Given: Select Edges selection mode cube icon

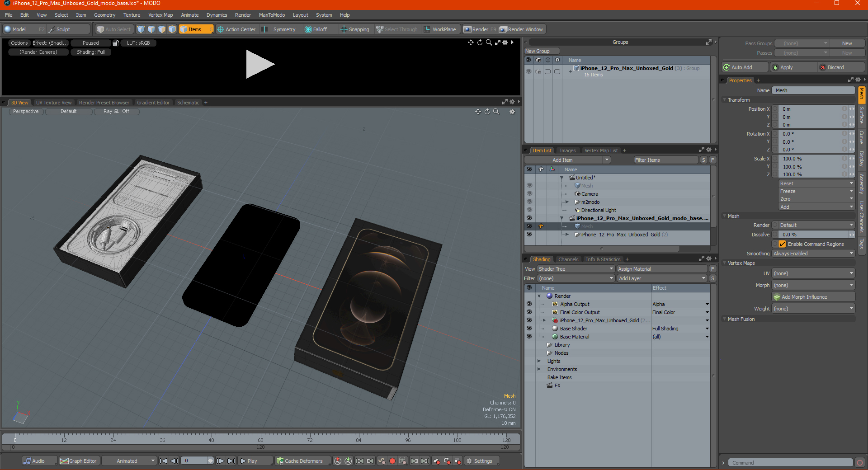Looking at the screenshot, I should [151, 29].
